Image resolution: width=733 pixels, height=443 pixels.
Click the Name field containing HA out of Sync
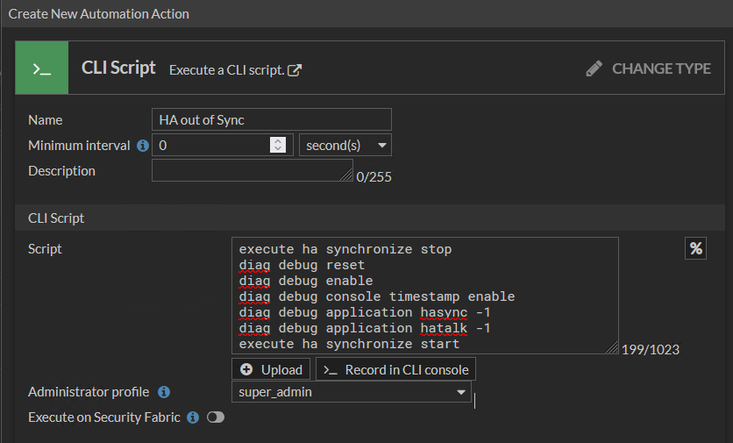point(271,120)
